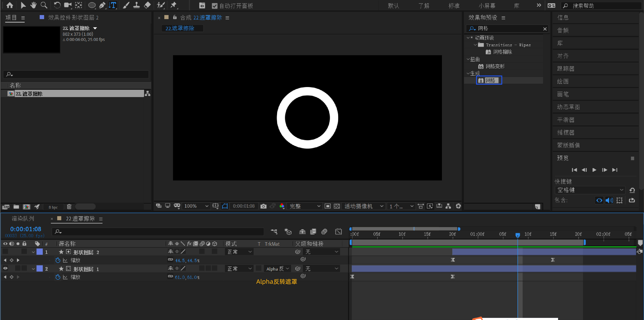Collapse the 扭曲 effects category

[x=468, y=59]
